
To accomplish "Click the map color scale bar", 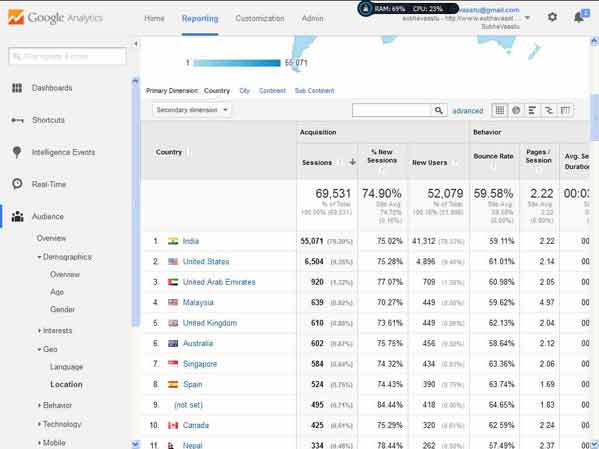I will point(237,63).
